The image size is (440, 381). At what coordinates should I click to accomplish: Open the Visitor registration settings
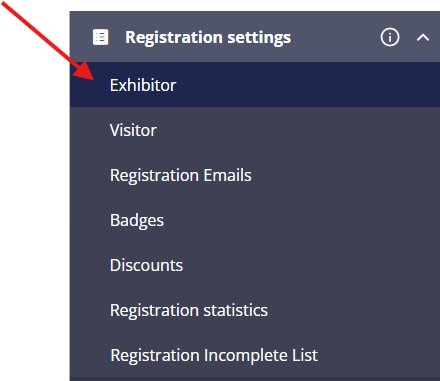[255, 130]
